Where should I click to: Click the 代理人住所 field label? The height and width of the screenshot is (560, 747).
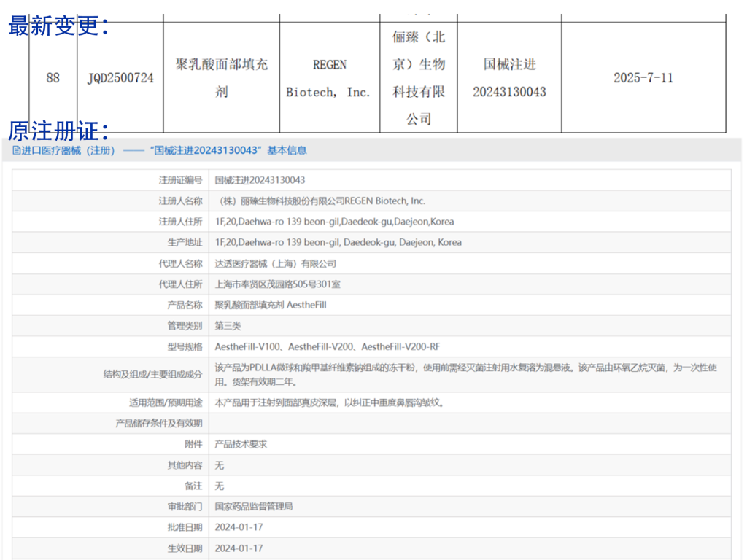pyautogui.click(x=181, y=284)
